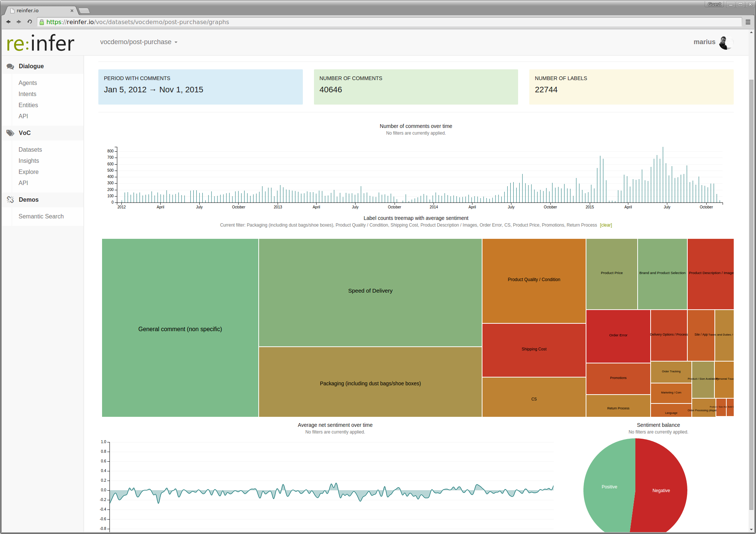Go to Semantic Search in sidebar
Image resolution: width=756 pixels, height=534 pixels.
pos(41,216)
